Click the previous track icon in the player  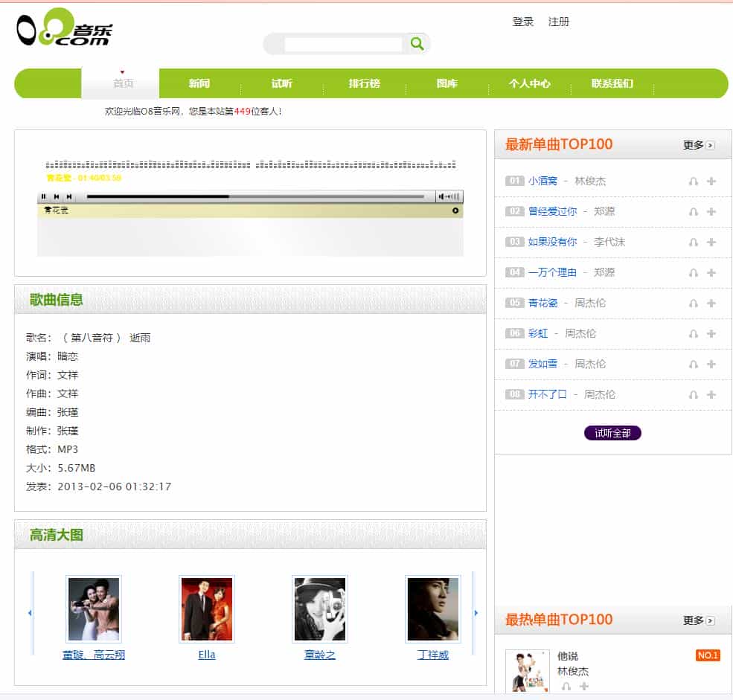(x=57, y=197)
